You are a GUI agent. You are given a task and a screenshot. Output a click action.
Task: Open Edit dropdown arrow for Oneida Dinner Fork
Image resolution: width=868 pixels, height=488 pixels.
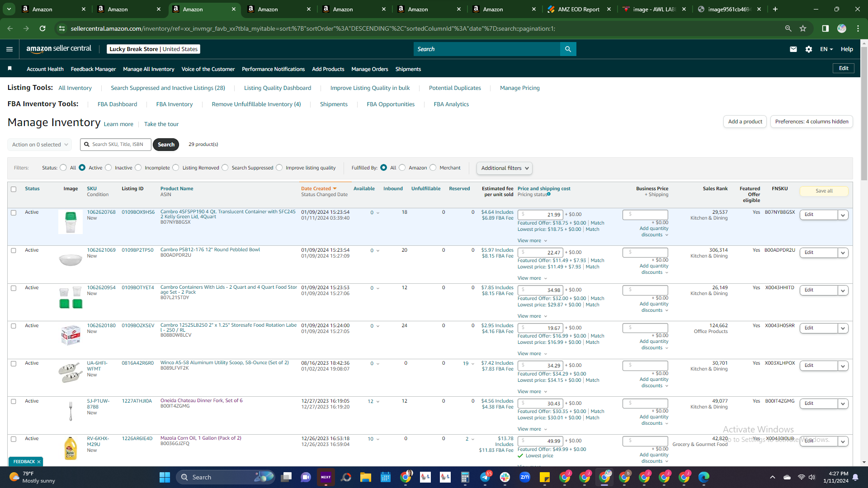(843, 404)
